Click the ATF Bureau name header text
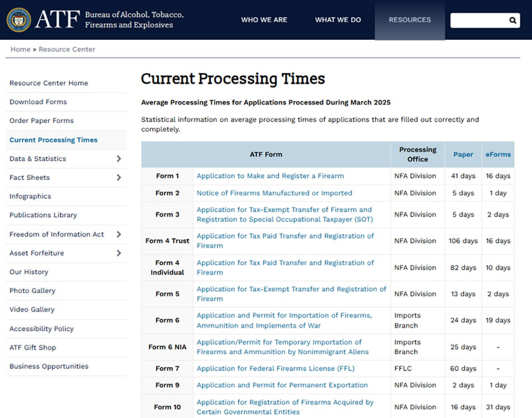532x418 pixels. click(x=134, y=20)
